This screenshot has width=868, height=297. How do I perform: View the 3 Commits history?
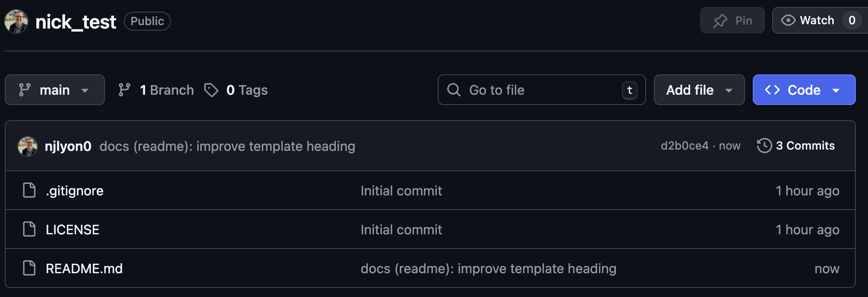(x=805, y=146)
